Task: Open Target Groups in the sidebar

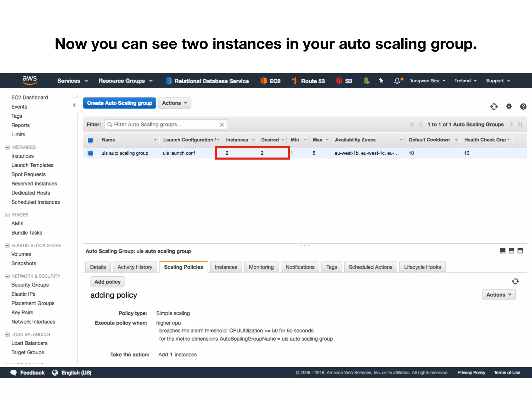Action: 28,353
